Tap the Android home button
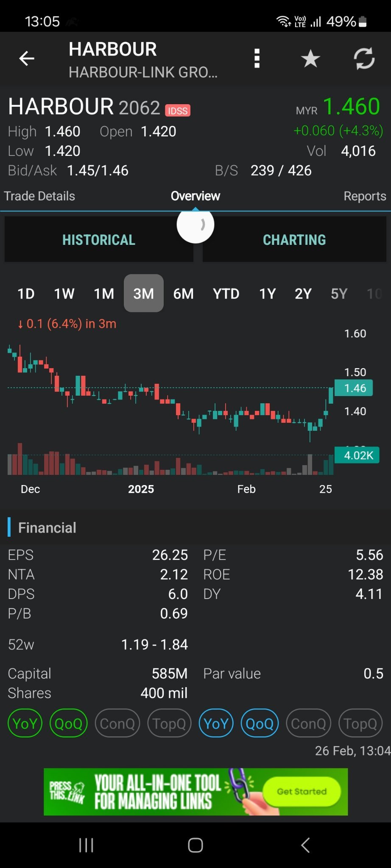This screenshot has width=391, height=868. [195, 845]
